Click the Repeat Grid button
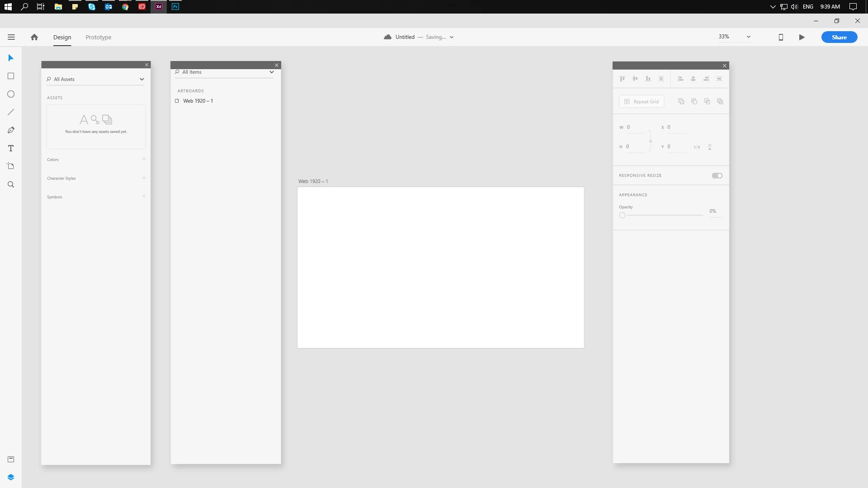Image resolution: width=868 pixels, height=488 pixels. coord(642,102)
